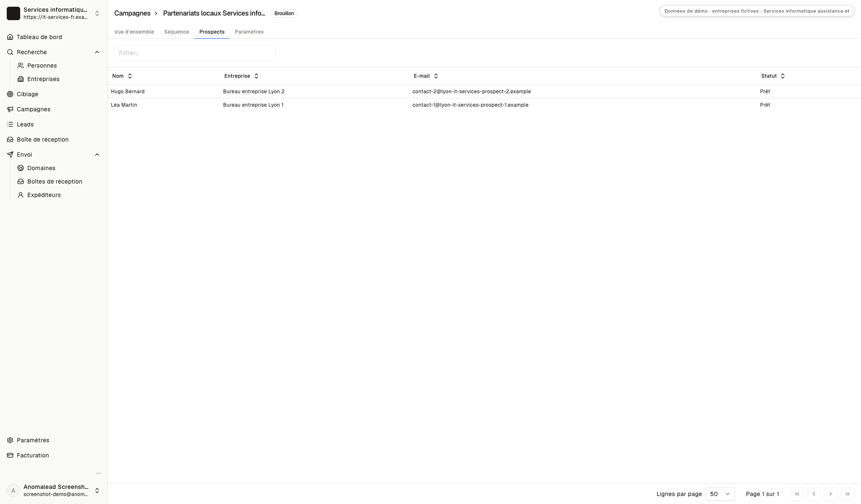Click the Recherche magnifier icon

point(10,52)
